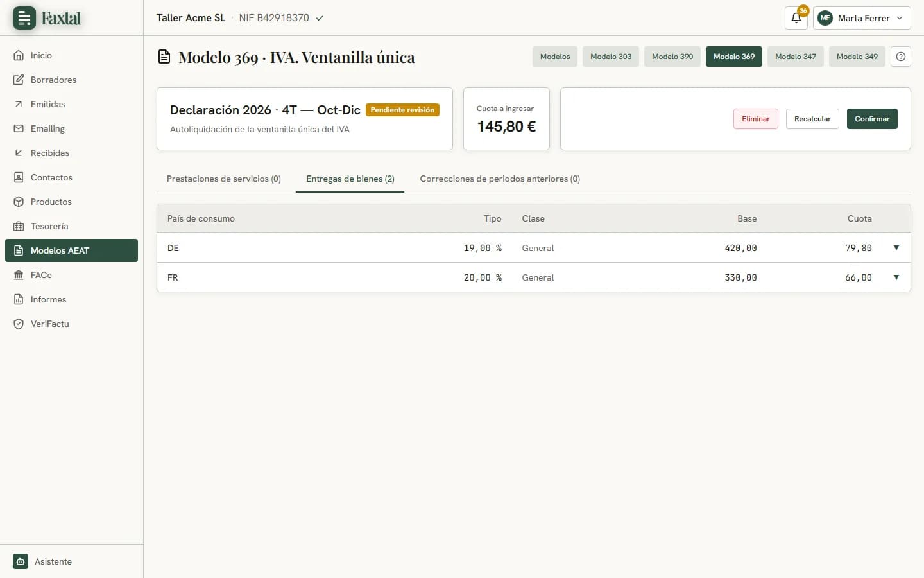Select Entregas de bienes (2) tab
The width and height of the screenshot is (924, 578).
tap(350, 179)
